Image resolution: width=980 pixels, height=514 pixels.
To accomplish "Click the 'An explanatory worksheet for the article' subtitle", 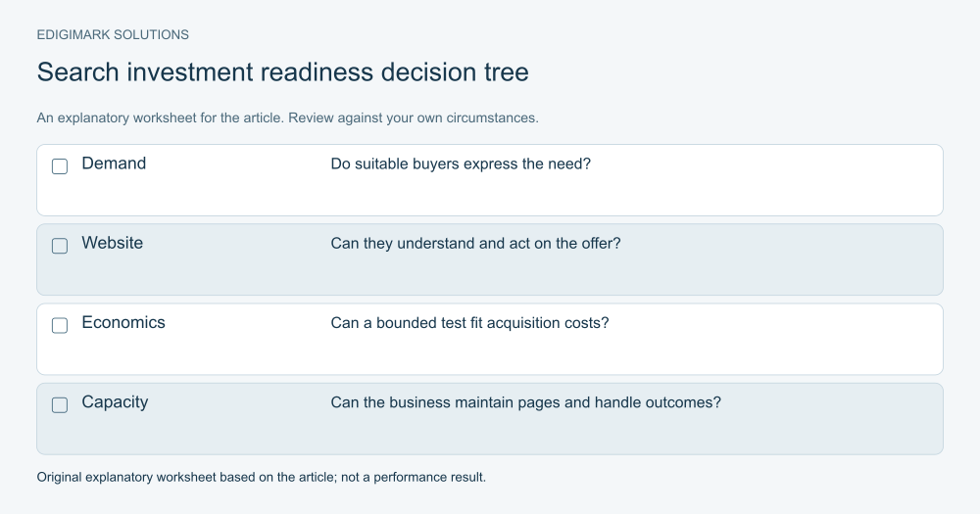I will click(287, 118).
